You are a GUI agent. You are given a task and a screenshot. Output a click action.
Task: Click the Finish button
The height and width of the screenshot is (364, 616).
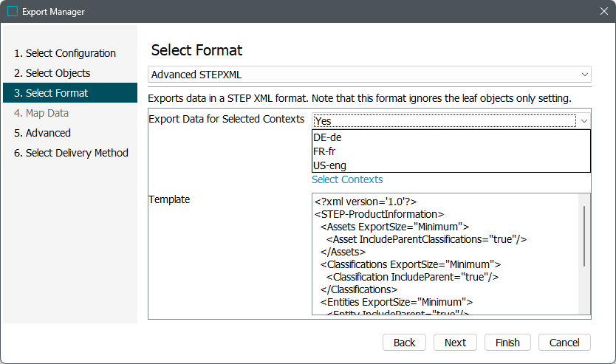507,343
